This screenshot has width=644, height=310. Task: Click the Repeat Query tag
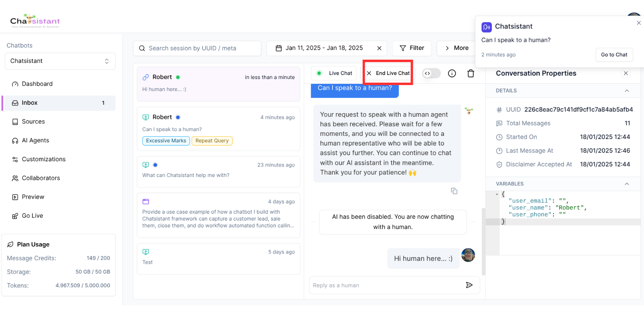click(x=212, y=141)
